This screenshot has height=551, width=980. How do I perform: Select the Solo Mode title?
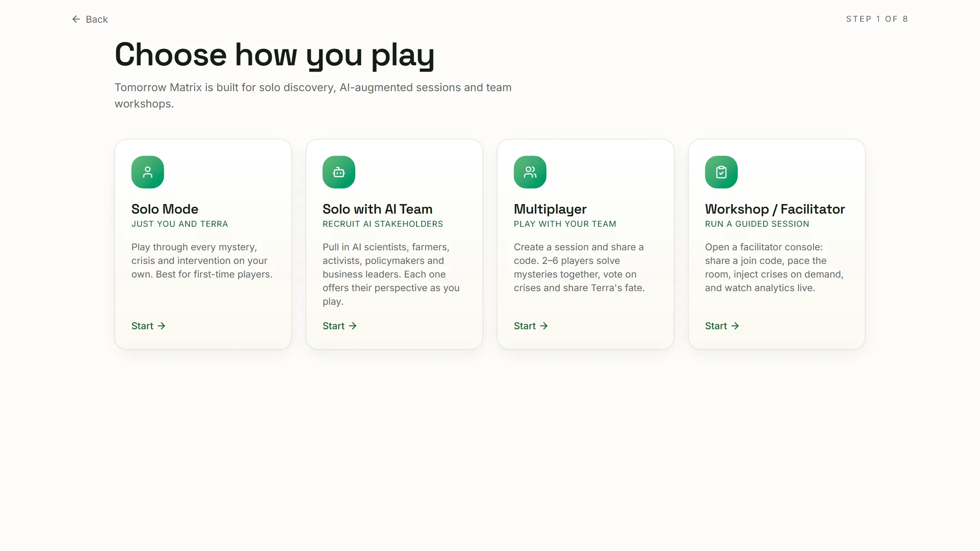pyautogui.click(x=165, y=209)
